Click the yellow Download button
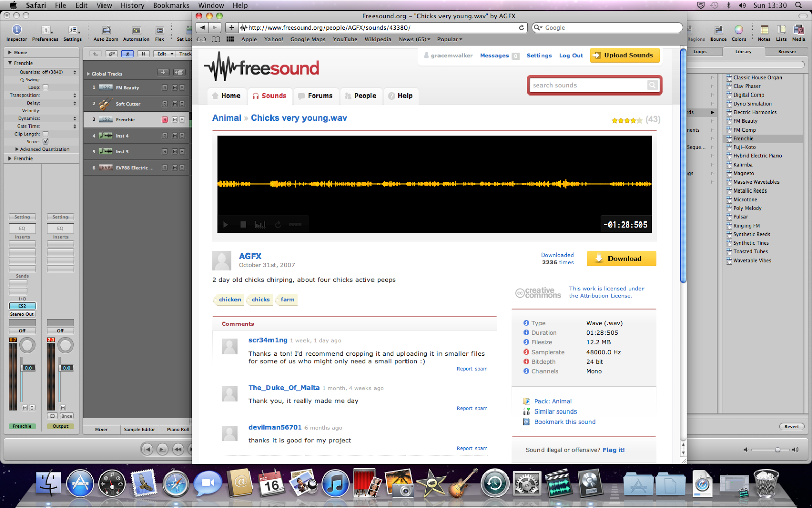Image resolution: width=812 pixels, height=508 pixels. [x=621, y=259]
